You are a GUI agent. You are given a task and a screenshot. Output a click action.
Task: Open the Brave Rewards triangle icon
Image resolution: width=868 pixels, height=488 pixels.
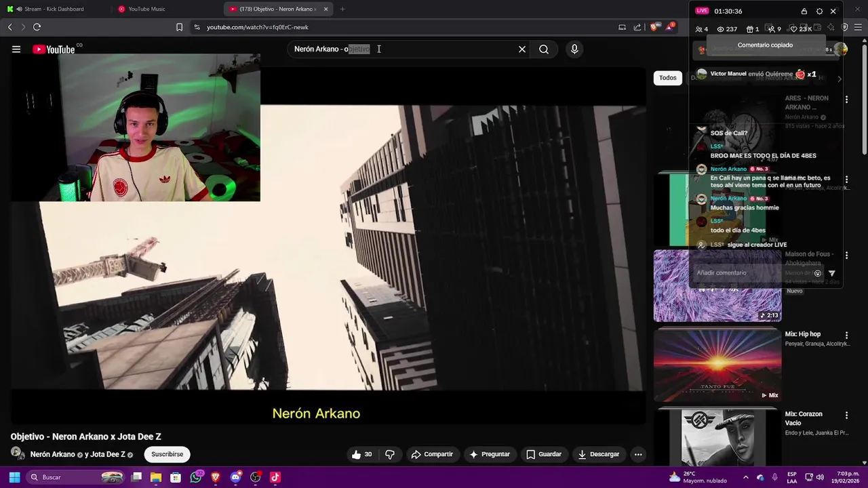tap(670, 26)
